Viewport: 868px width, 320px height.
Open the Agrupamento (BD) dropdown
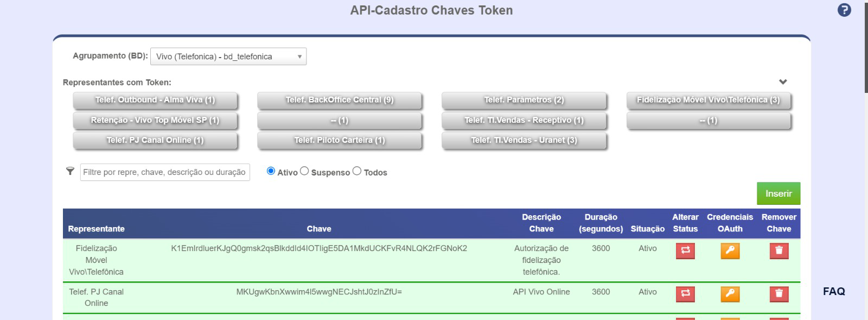[228, 57]
